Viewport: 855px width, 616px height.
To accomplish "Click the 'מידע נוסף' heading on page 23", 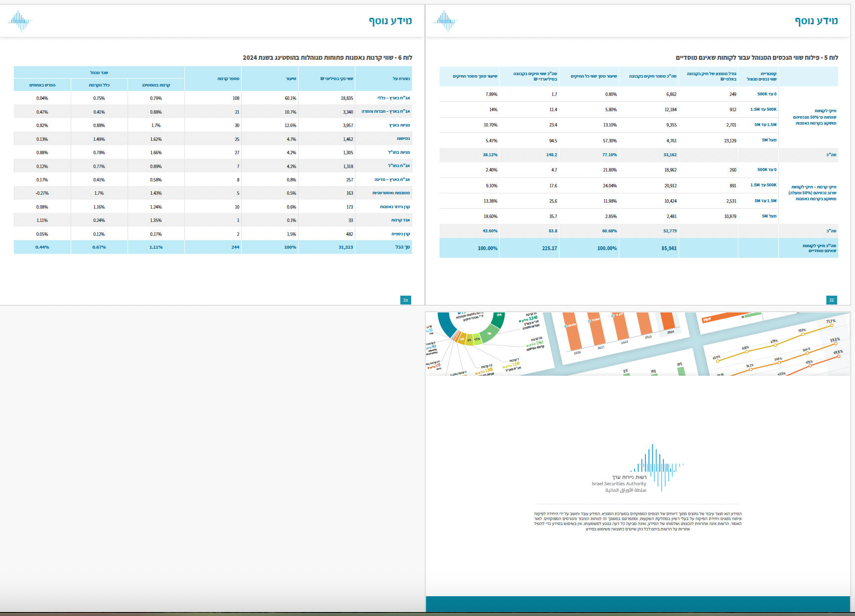I will (390, 20).
